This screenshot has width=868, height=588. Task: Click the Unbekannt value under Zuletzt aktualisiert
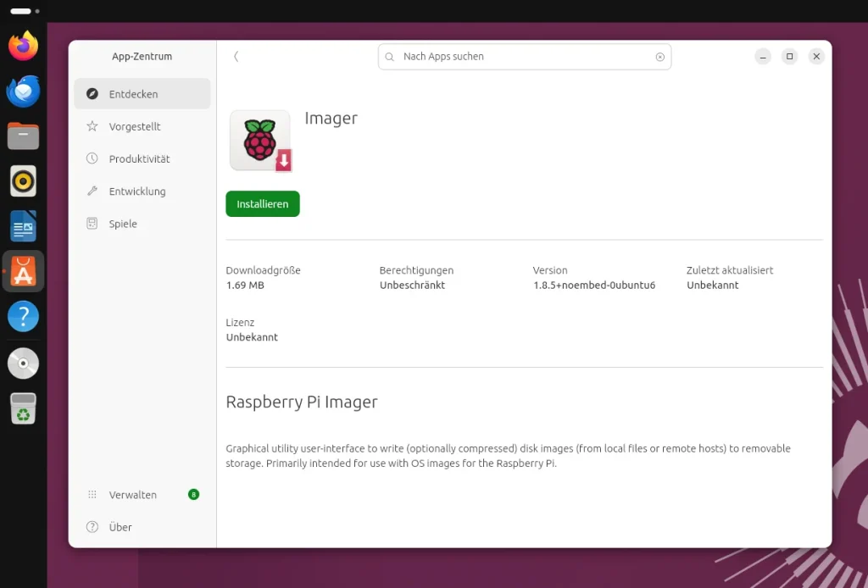click(712, 286)
